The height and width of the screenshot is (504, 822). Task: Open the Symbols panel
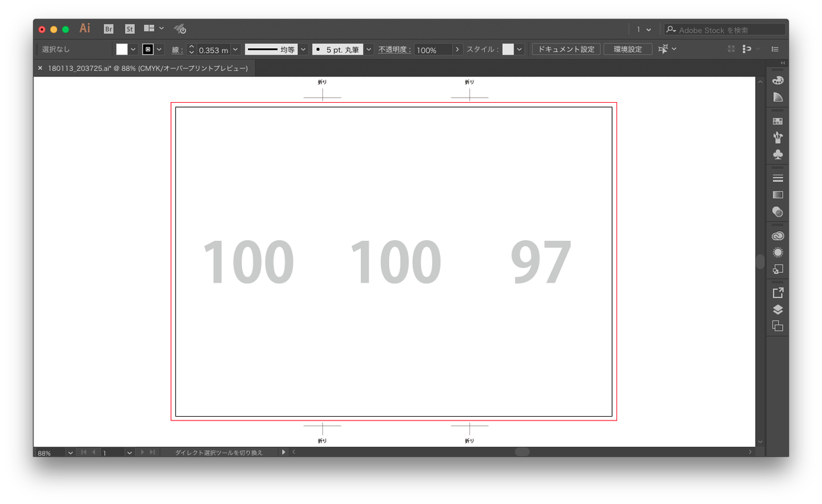pyautogui.click(x=777, y=154)
